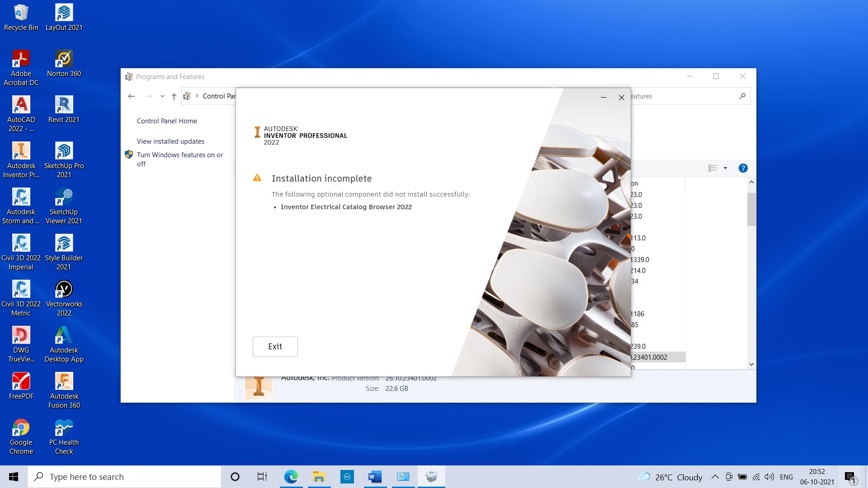Open LayOut 2021 desktop shortcut
Image resolution: width=868 pixels, height=488 pixels.
click(x=64, y=18)
